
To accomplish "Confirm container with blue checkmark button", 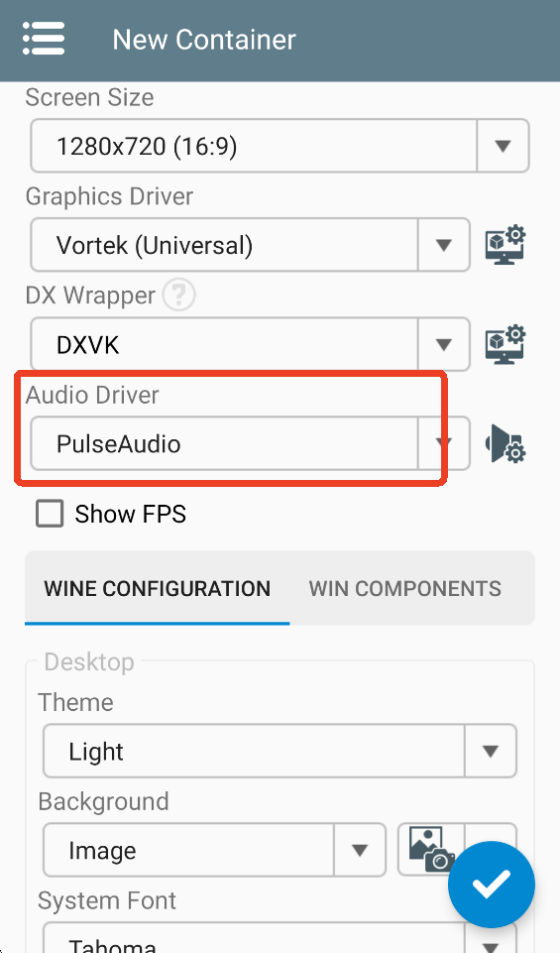I will [x=492, y=885].
